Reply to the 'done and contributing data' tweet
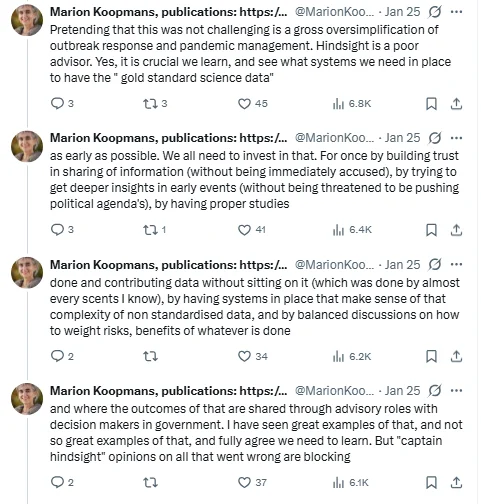The height and width of the screenshot is (504, 481). click(x=62, y=356)
